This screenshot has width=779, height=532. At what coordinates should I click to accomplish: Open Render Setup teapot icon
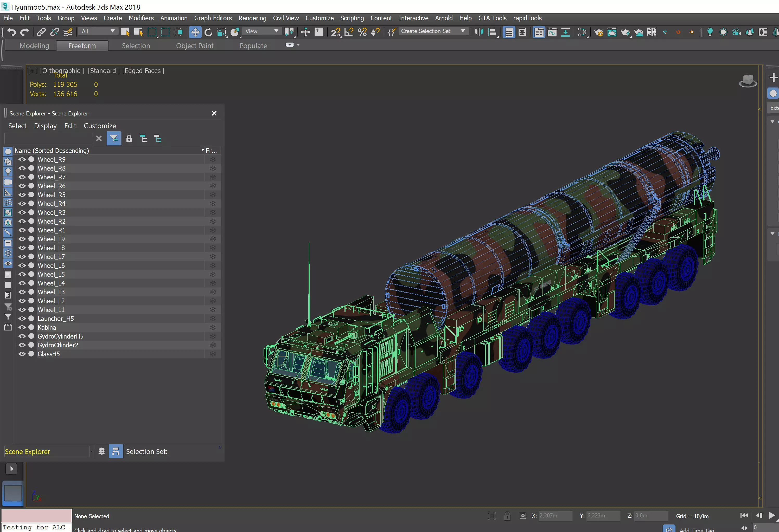pos(598,32)
